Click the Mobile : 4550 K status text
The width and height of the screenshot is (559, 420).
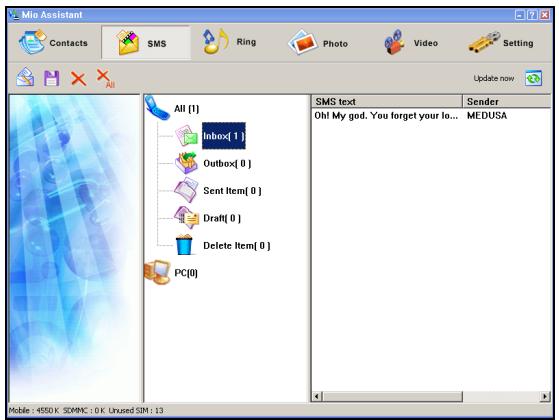tap(34, 411)
